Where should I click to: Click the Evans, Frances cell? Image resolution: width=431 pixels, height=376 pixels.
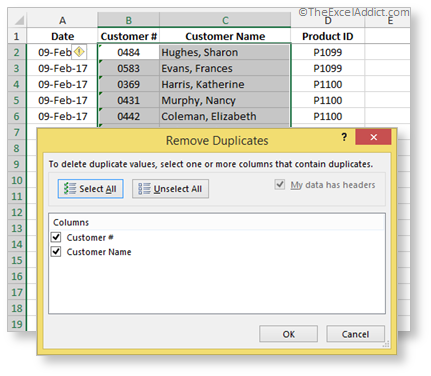pos(225,68)
